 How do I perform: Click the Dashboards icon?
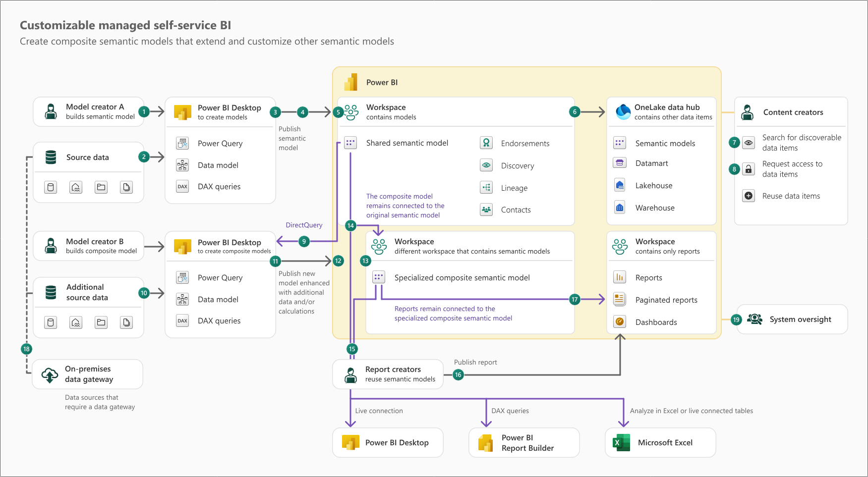(620, 321)
